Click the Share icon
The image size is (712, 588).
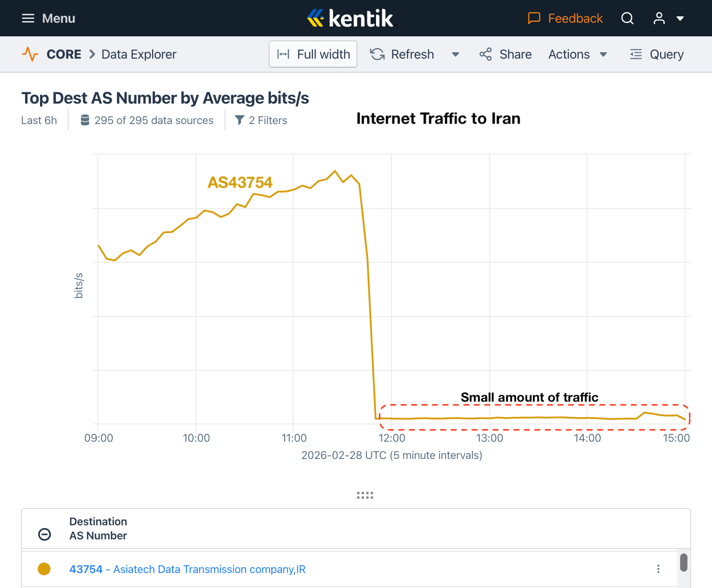486,54
